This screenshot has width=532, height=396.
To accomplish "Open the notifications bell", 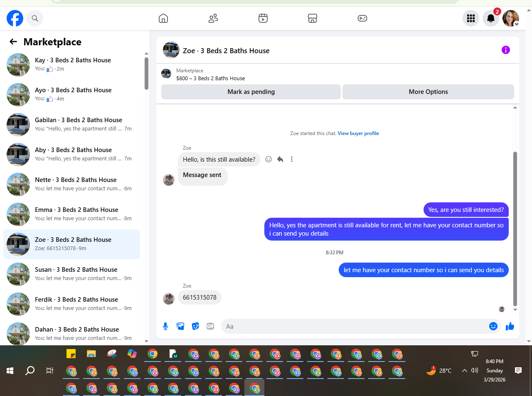I will tap(491, 18).
